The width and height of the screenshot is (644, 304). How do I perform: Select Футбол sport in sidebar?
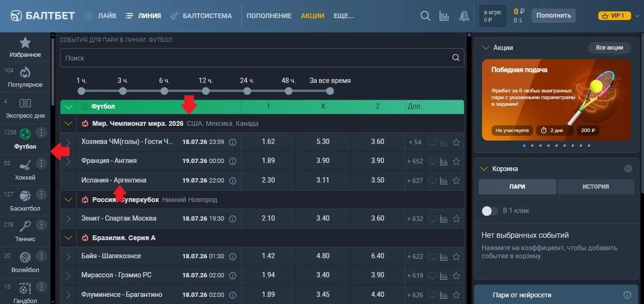click(x=25, y=139)
